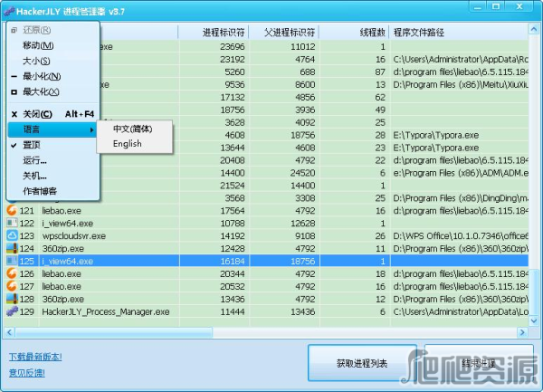The image size is (543, 392).
Task: Choose 还原(R) from the system menu
Action: 53,30
